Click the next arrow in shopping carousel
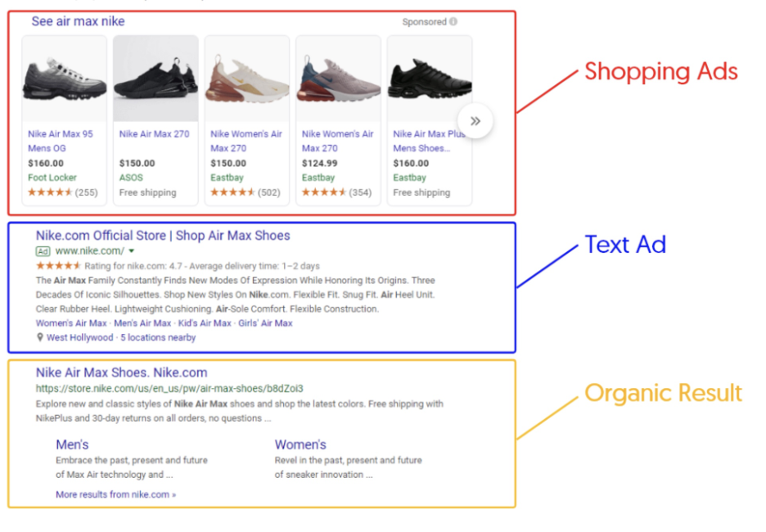The image size is (766, 532). pos(475,121)
